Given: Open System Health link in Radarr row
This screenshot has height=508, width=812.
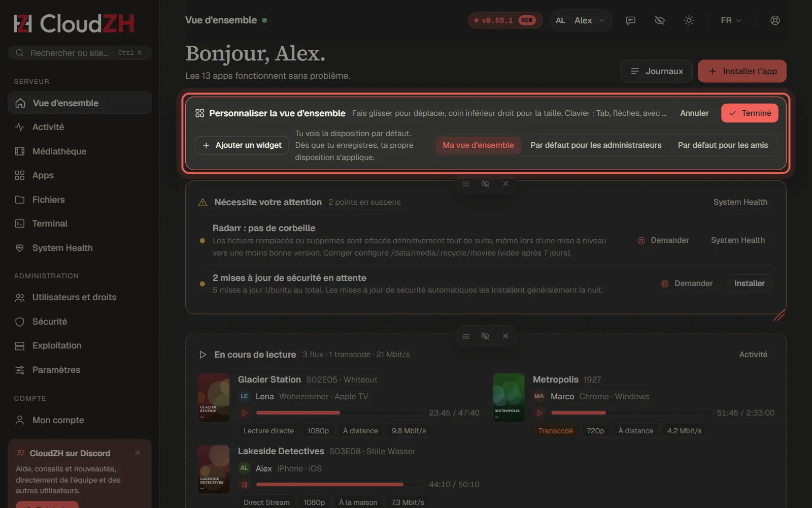Looking at the screenshot, I should [x=738, y=240].
